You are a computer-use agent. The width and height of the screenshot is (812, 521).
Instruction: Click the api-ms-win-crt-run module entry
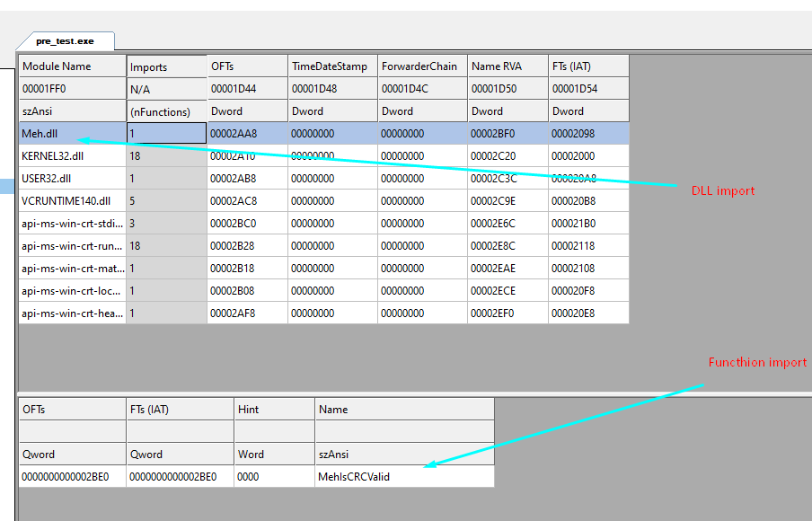pos(72,246)
